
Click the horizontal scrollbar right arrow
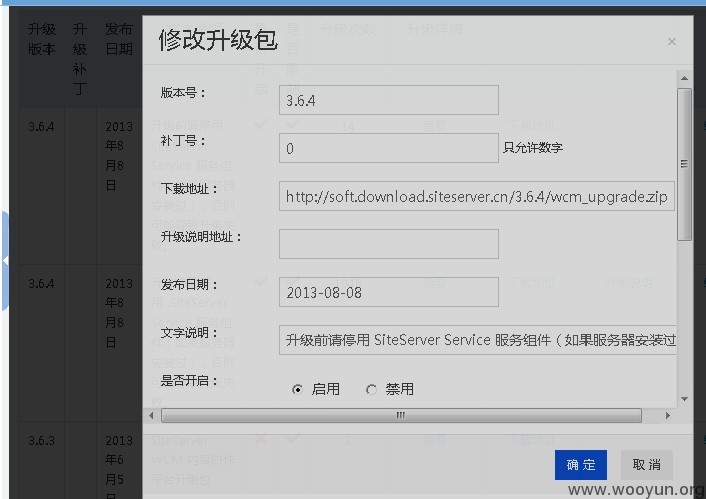click(668, 415)
